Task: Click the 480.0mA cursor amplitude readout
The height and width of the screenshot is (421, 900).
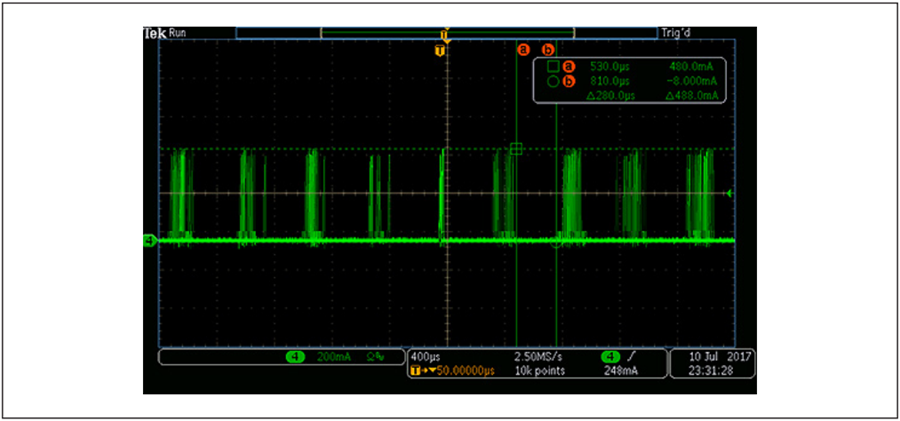Action: pos(694,67)
